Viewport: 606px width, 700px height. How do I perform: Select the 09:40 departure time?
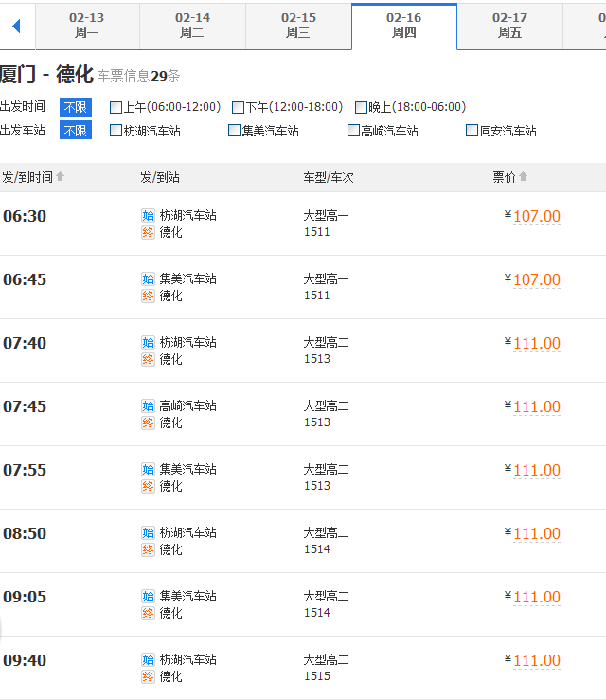click(25, 660)
